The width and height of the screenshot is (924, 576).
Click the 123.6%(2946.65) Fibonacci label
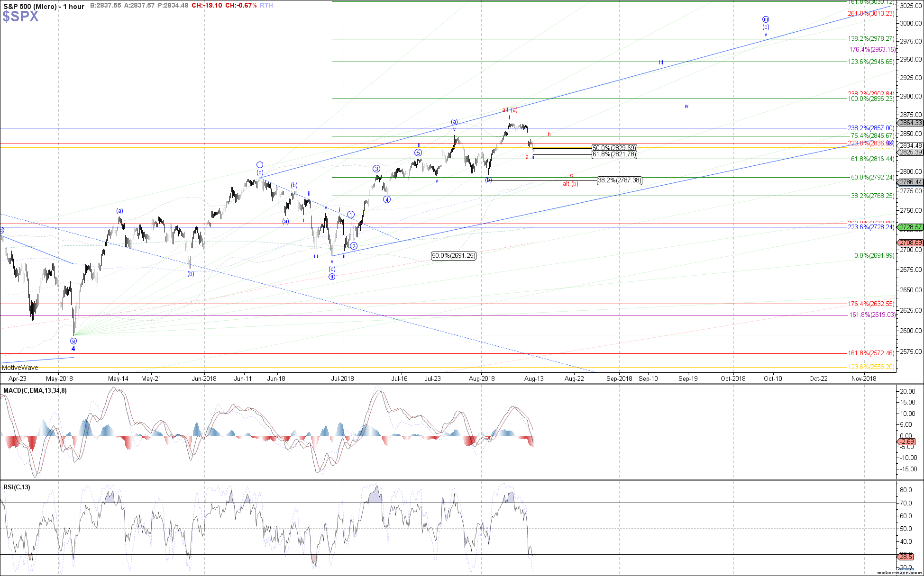[x=871, y=62]
